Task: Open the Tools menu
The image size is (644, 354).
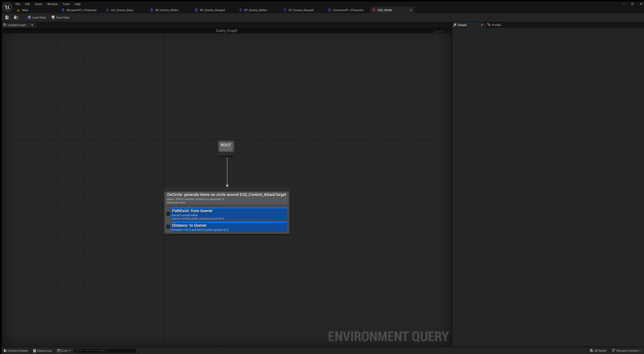Action: (x=66, y=4)
